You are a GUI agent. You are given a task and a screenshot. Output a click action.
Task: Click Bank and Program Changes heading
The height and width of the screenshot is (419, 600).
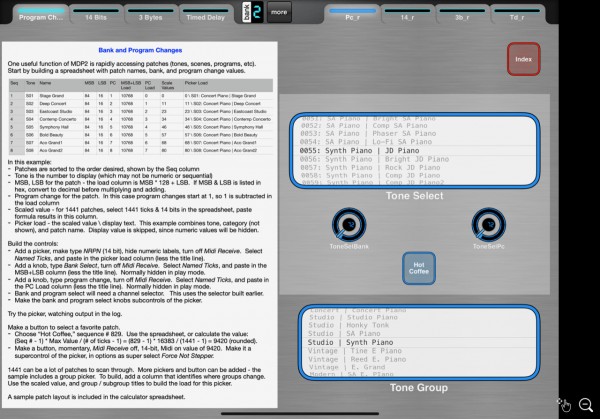(140, 50)
